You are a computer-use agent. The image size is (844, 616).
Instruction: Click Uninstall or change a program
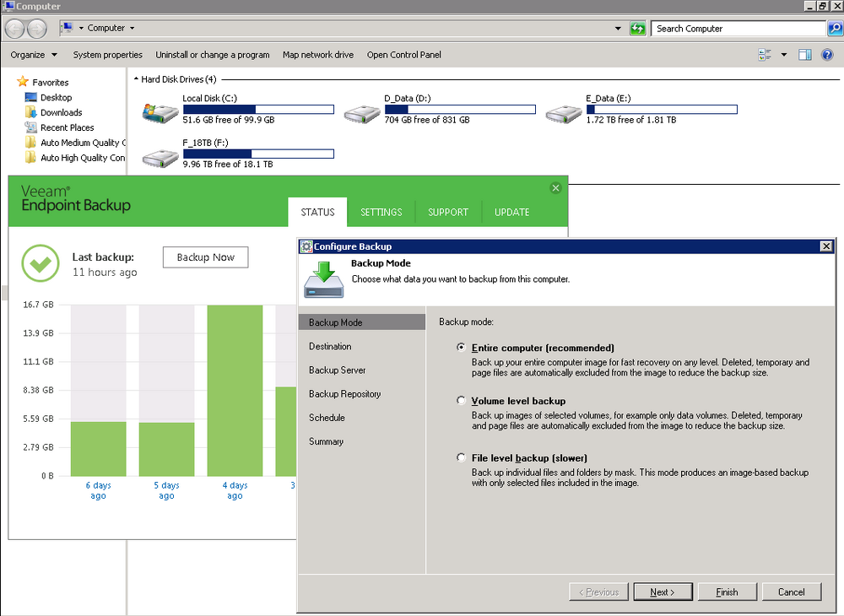tap(213, 55)
